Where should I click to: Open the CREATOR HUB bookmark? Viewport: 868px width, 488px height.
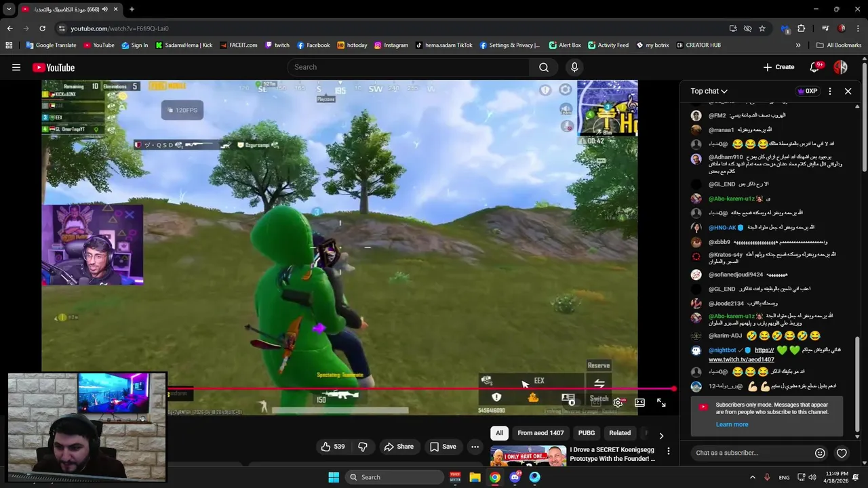(698, 45)
